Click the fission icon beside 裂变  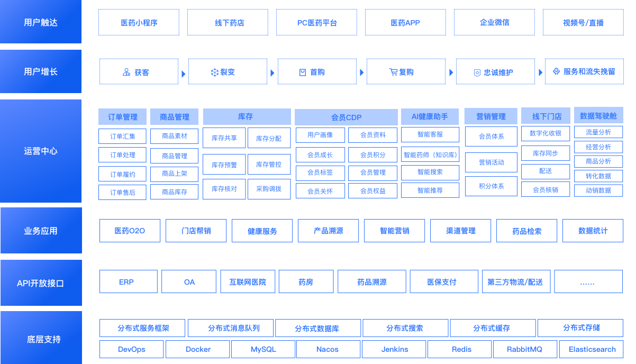tap(214, 72)
